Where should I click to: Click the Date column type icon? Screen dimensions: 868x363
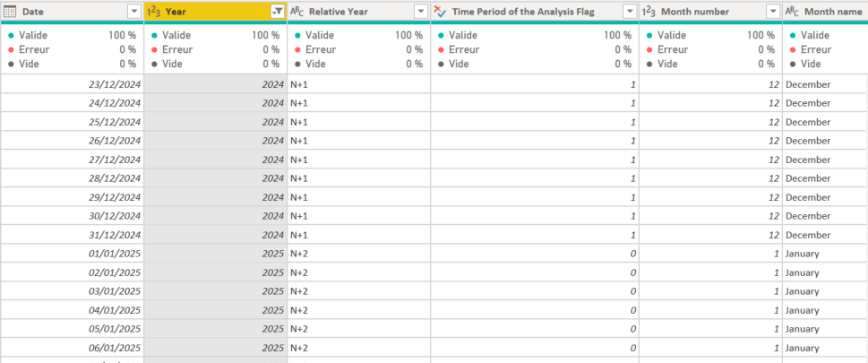[10, 11]
